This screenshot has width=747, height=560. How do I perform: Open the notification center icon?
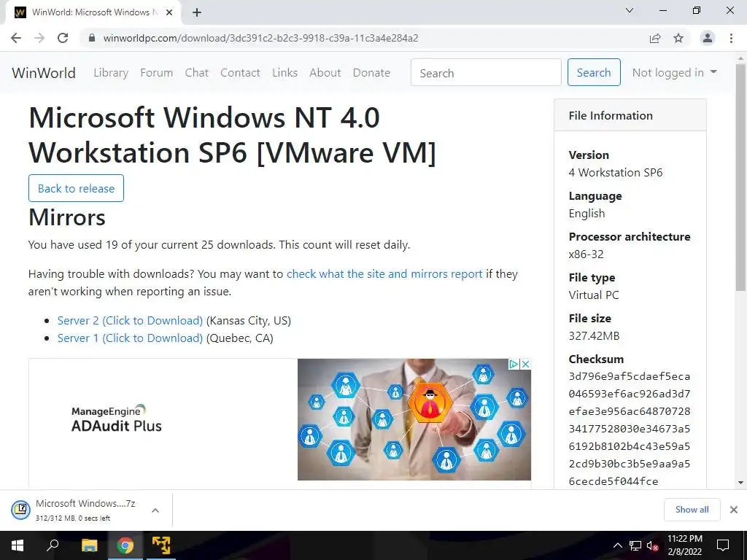(723, 545)
